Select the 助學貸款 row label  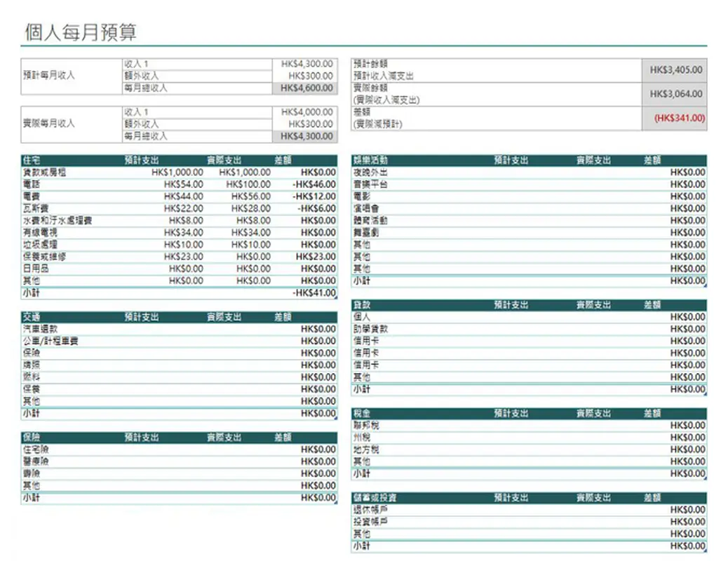370,330
